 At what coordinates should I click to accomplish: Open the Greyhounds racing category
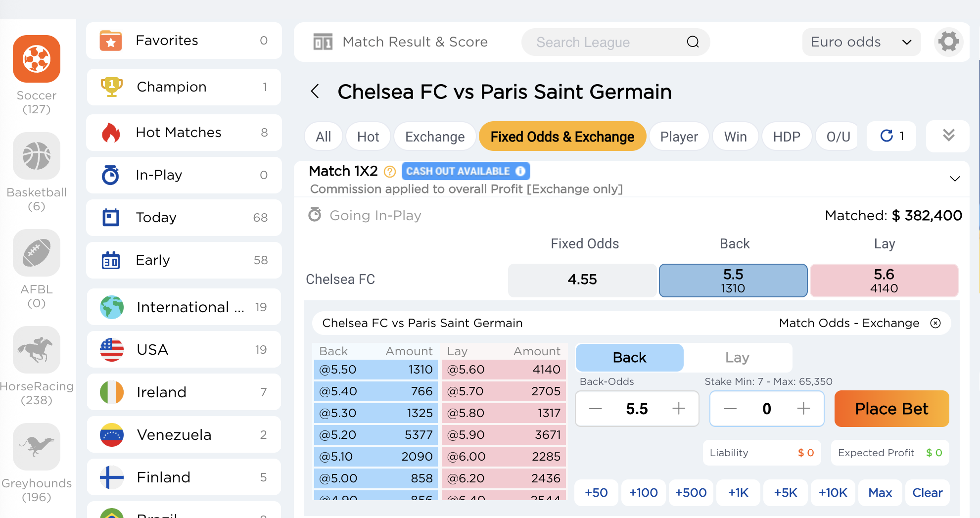37,447
